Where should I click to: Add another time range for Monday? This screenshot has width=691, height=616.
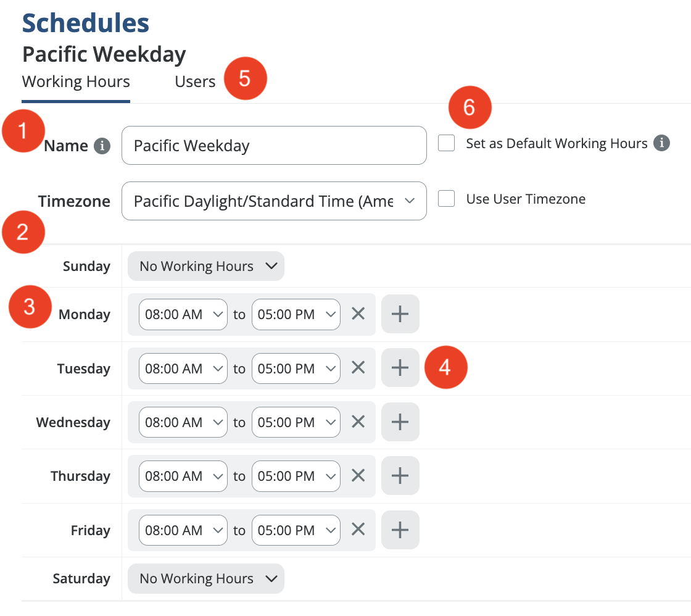400,314
